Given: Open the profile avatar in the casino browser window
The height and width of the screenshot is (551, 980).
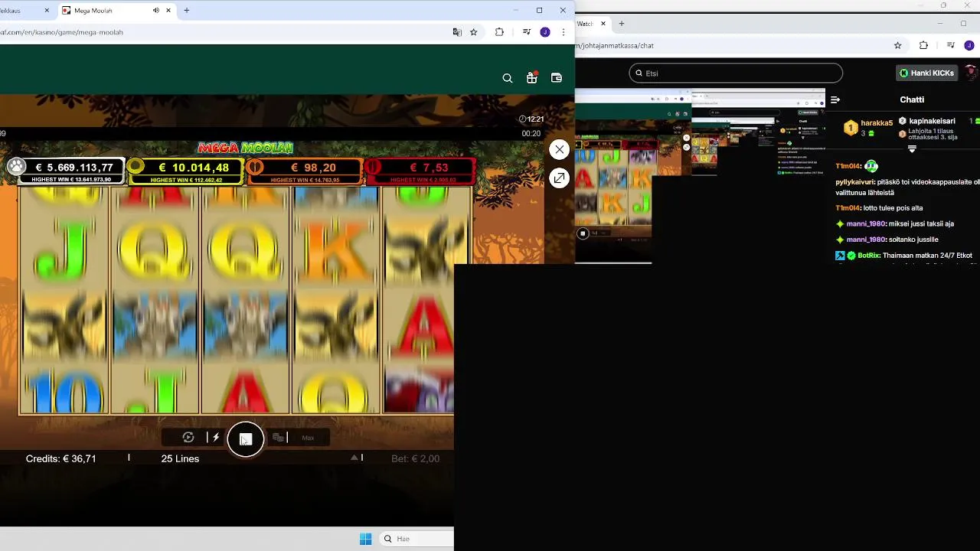Looking at the screenshot, I should coord(545,32).
